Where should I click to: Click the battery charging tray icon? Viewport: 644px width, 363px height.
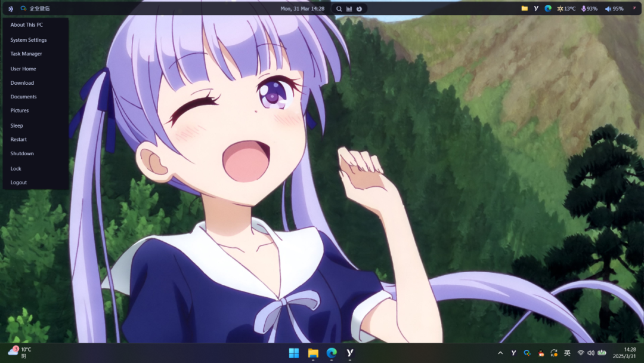(x=602, y=353)
